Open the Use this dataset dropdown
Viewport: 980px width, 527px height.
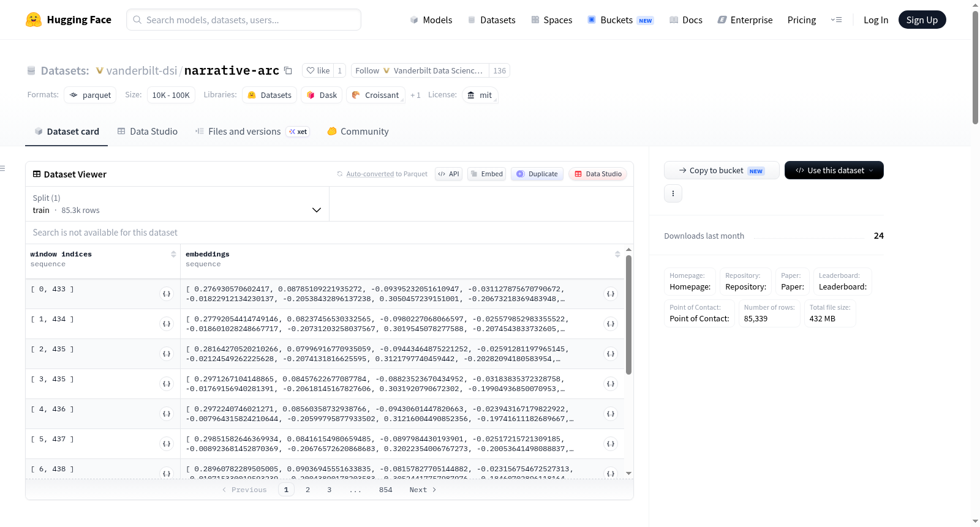(x=834, y=170)
